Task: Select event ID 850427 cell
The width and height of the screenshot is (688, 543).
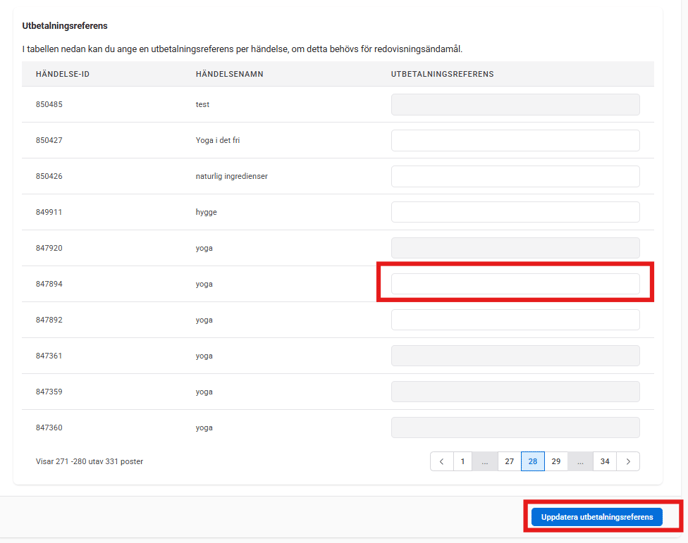Action: 49,140
